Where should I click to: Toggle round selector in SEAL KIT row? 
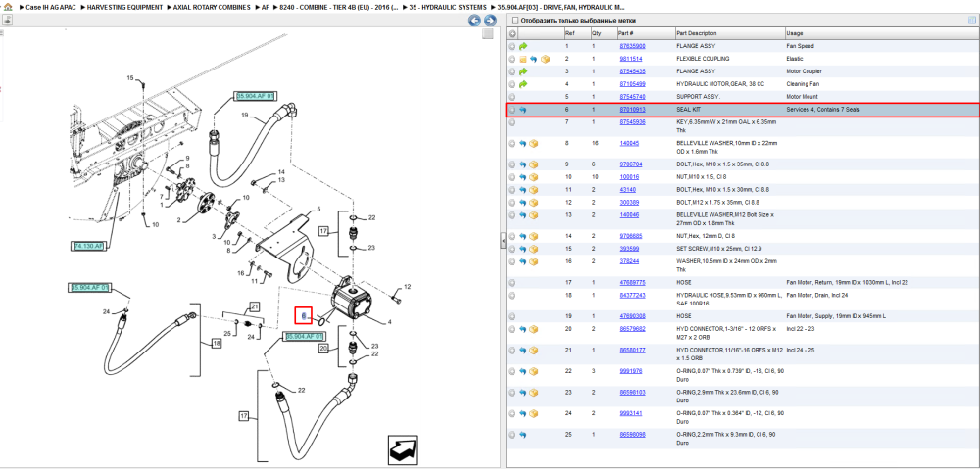(x=512, y=110)
